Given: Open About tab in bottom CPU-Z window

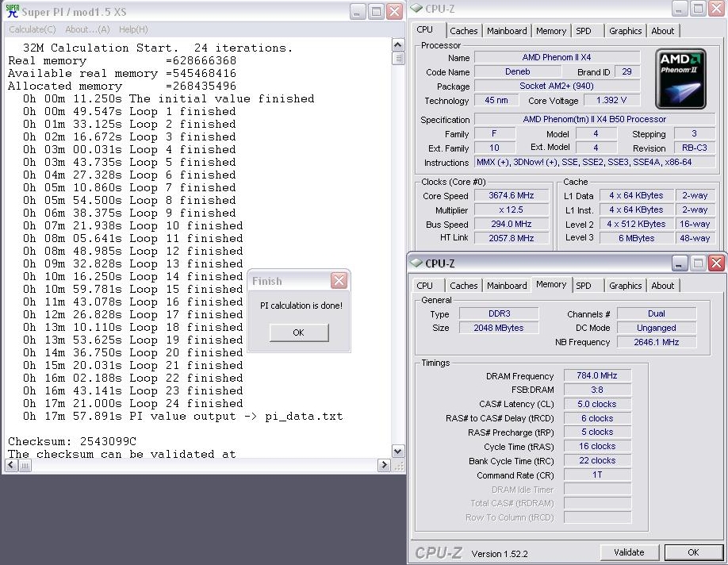Looking at the screenshot, I should click(x=662, y=286).
